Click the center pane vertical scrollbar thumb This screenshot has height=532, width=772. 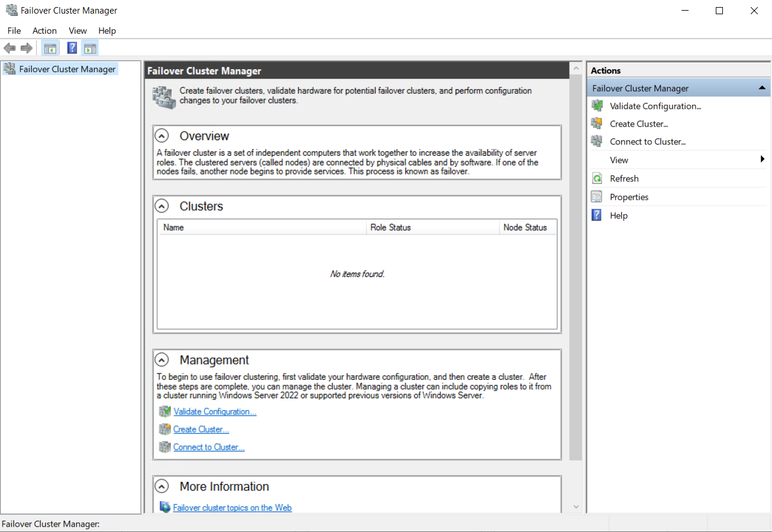coord(576,268)
